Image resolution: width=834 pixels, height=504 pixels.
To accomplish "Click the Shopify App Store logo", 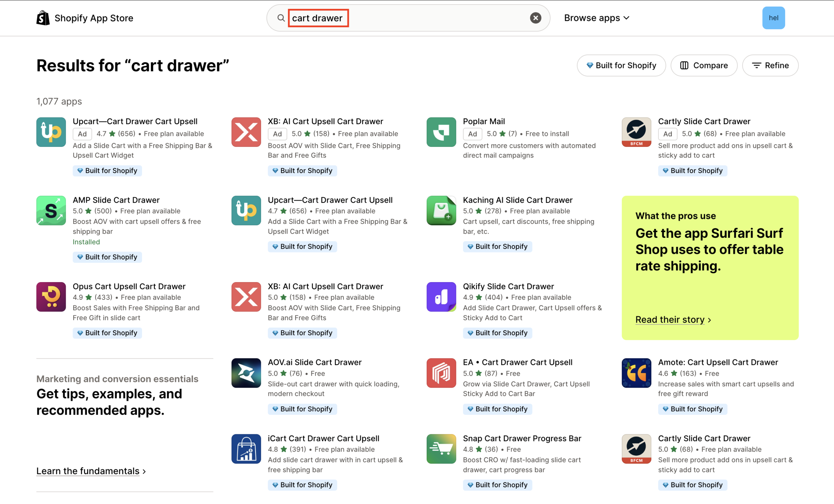I will [85, 18].
